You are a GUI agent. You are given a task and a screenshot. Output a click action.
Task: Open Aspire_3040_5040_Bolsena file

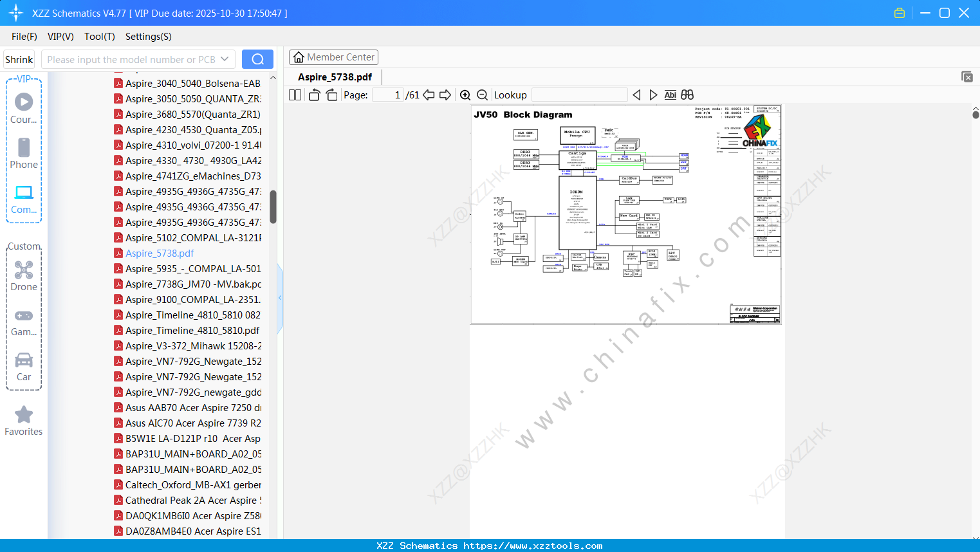click(187, 83)
